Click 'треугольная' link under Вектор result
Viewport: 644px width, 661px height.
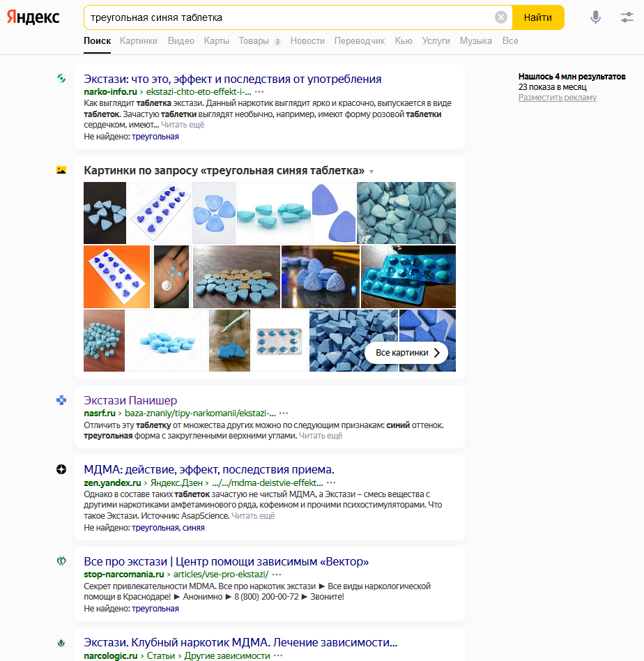155,609
